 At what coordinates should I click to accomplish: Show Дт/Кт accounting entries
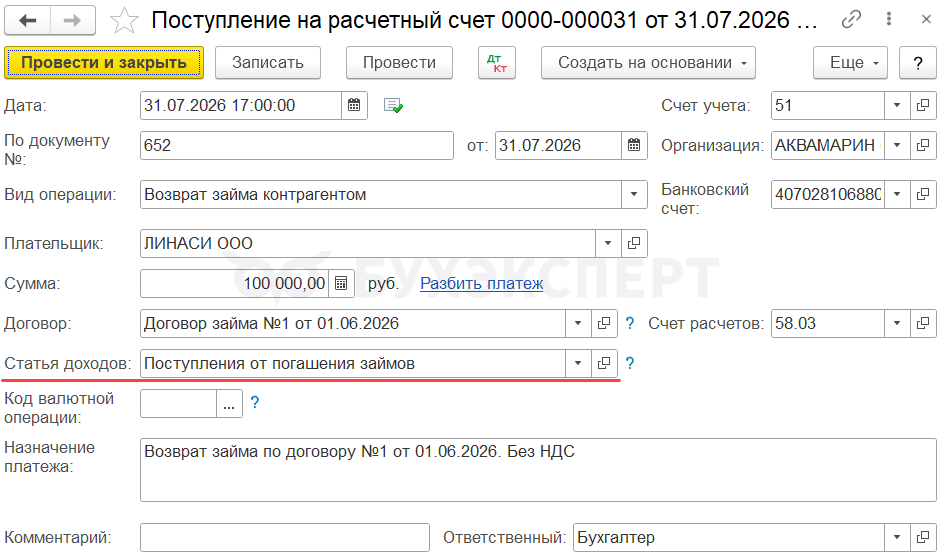click(497, 63)
